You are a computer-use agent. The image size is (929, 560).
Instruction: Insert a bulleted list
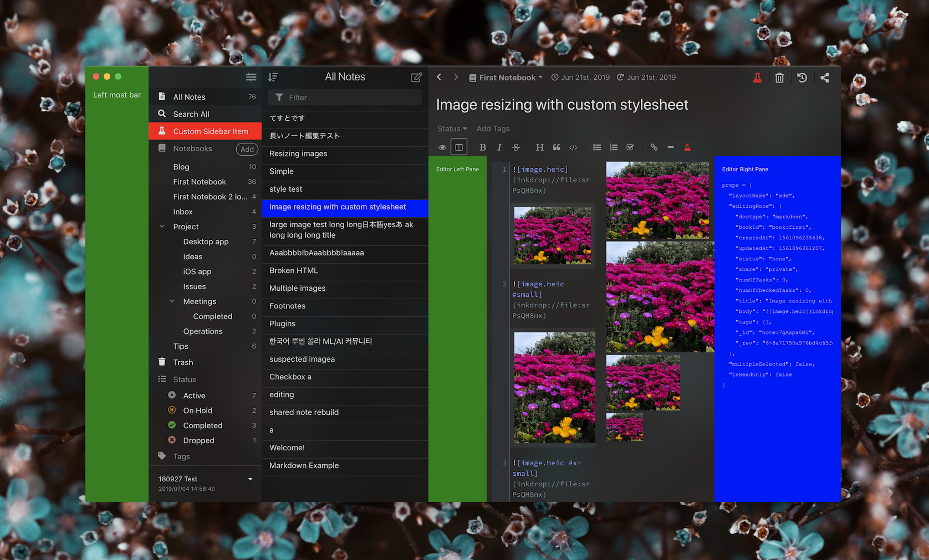[x=597, y=147]
